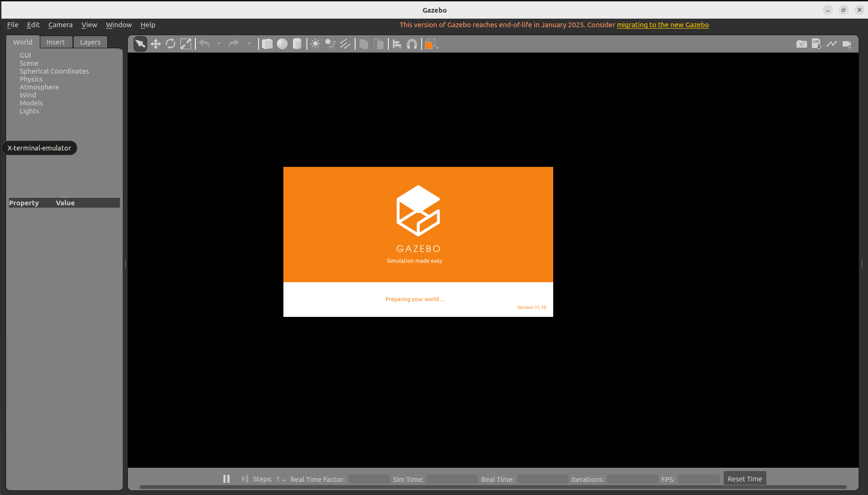Viewport: 868px width, 495px height.
Task: Add a spot light
Action: (x=330, y=44)
